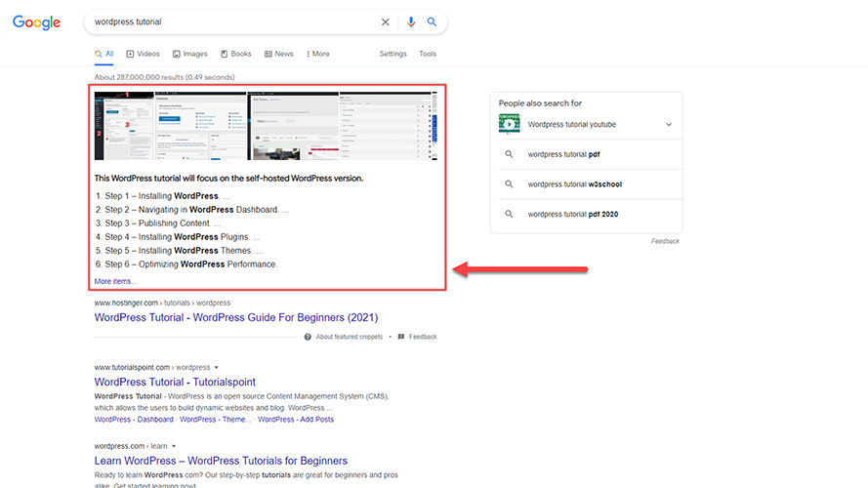Click the Feedback link under featured snippet
The height and width of the screenshot is (488, 868).
click(423, 337)
